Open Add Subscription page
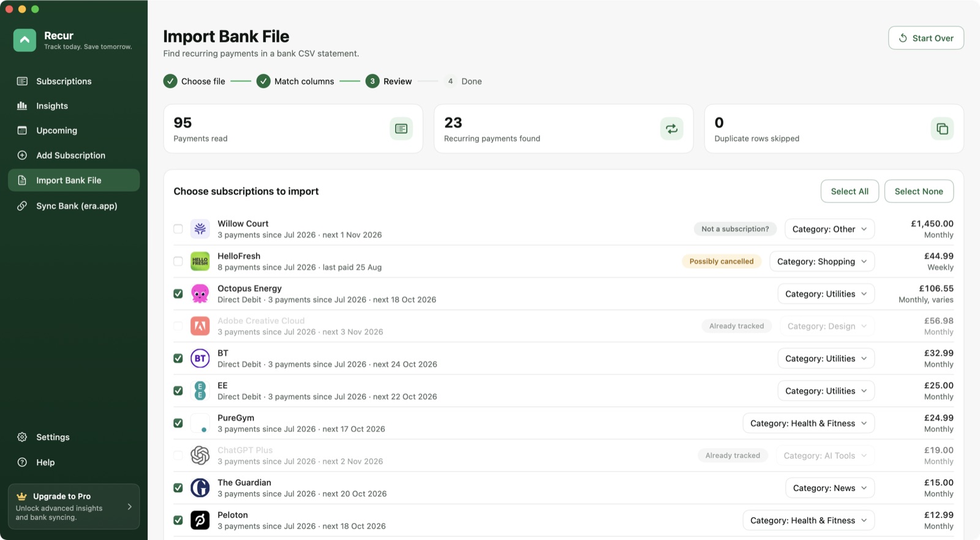This screenshot has width=980, height=540. tap(73, 155)
